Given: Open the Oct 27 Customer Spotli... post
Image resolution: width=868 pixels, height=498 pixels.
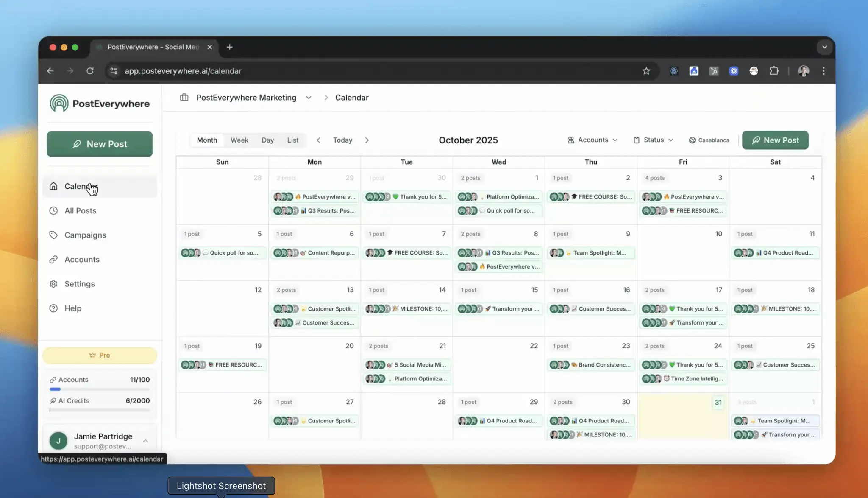Looking at the screenshot, I should click(315, 421).
